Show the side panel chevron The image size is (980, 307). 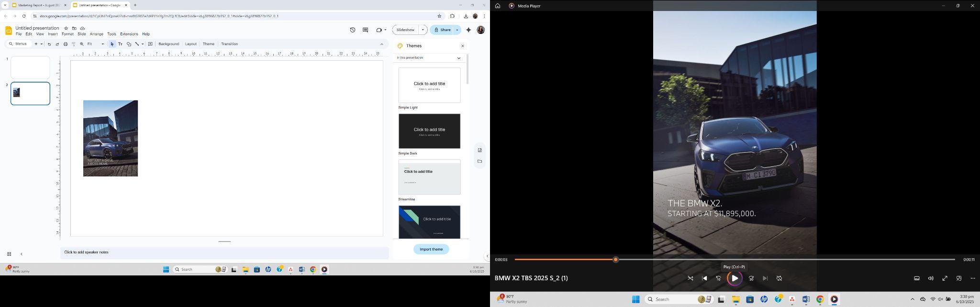click(x=487, y=256)
